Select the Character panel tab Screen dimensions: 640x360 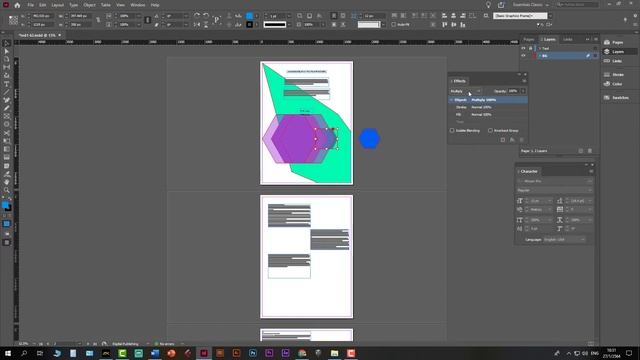[x=529, y=171]
